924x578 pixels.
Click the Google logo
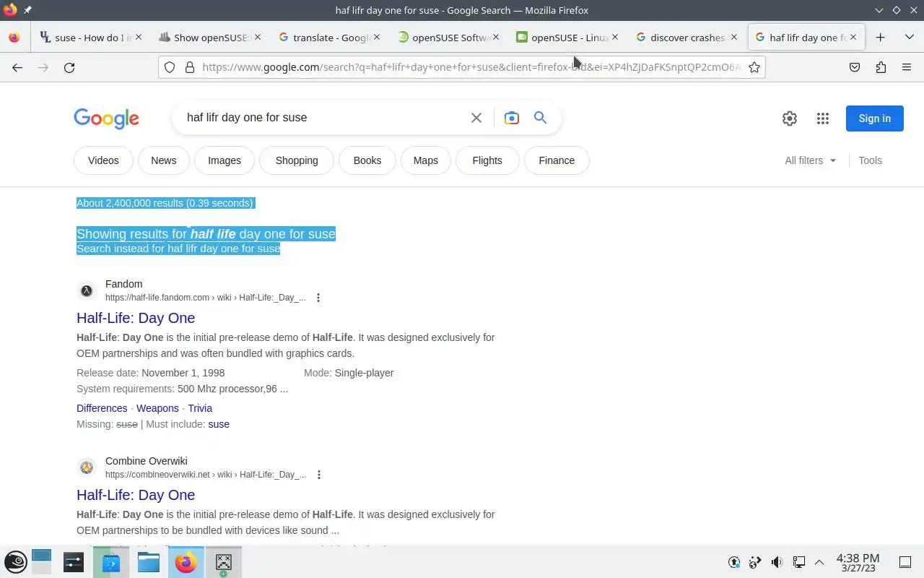106,118
